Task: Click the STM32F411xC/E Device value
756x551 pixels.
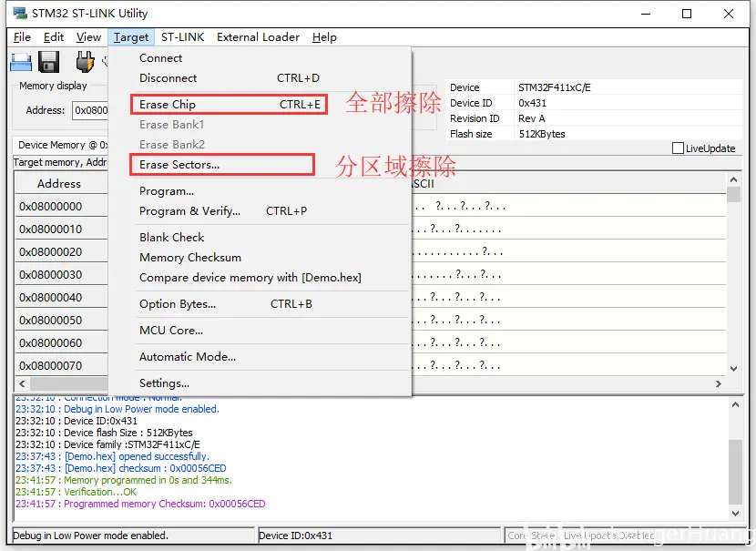Action: (555, 87)
